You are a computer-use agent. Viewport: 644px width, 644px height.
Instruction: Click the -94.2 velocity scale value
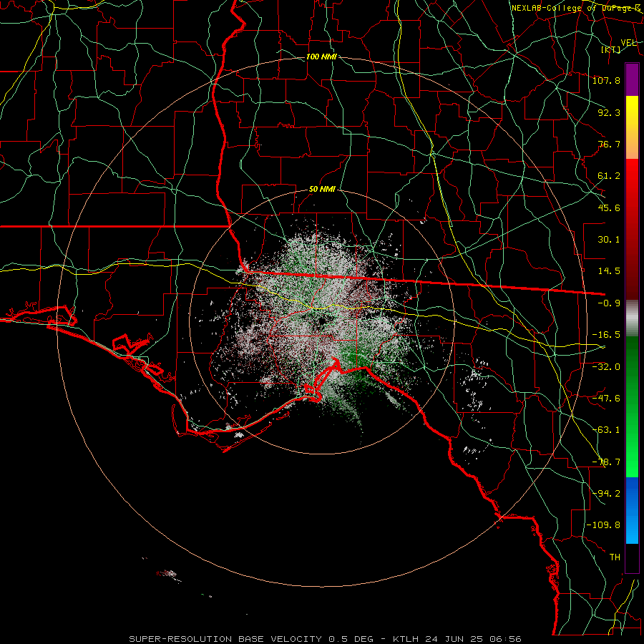click(606, 494)
